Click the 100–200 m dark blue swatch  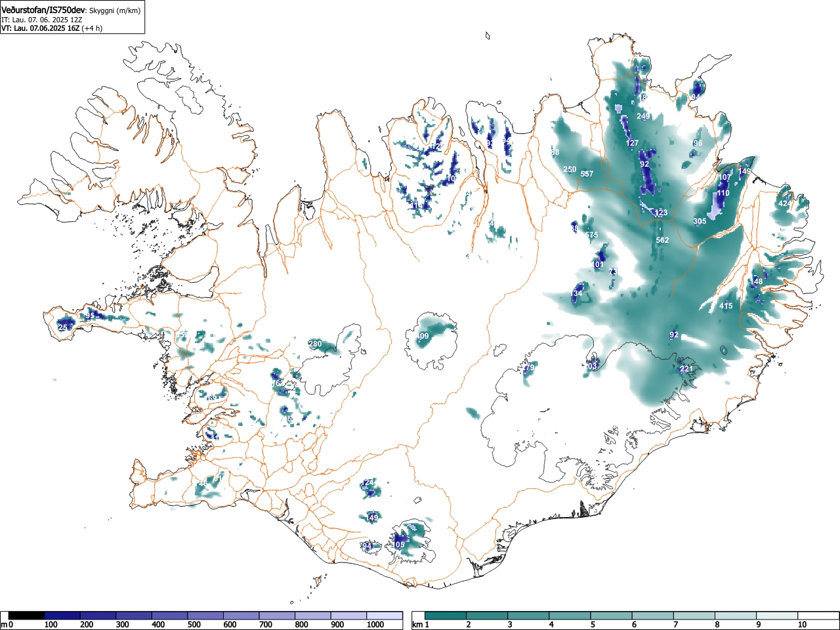click(62, 616)
